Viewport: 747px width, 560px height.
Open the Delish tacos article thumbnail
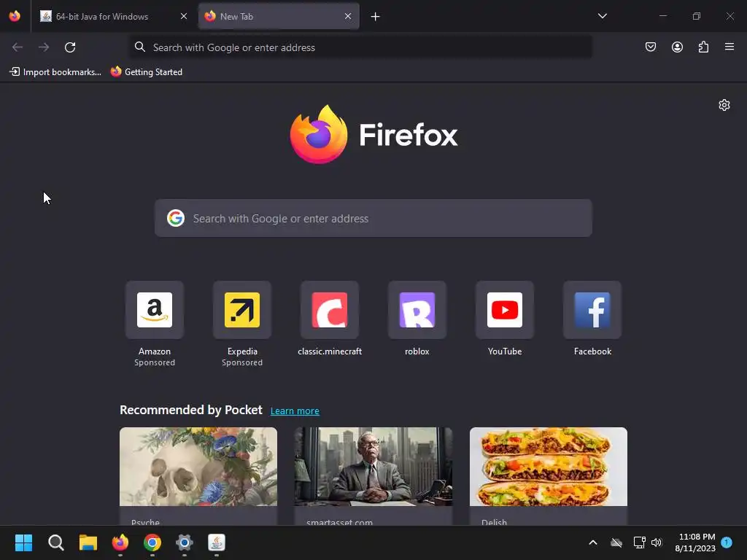click(x=549, y=466)
